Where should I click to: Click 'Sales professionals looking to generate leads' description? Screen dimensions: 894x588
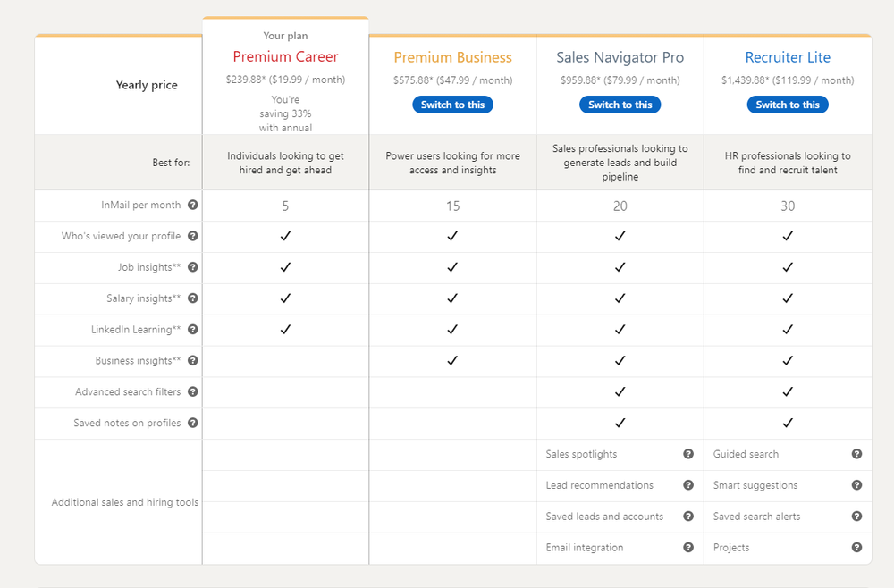(620, 163)
